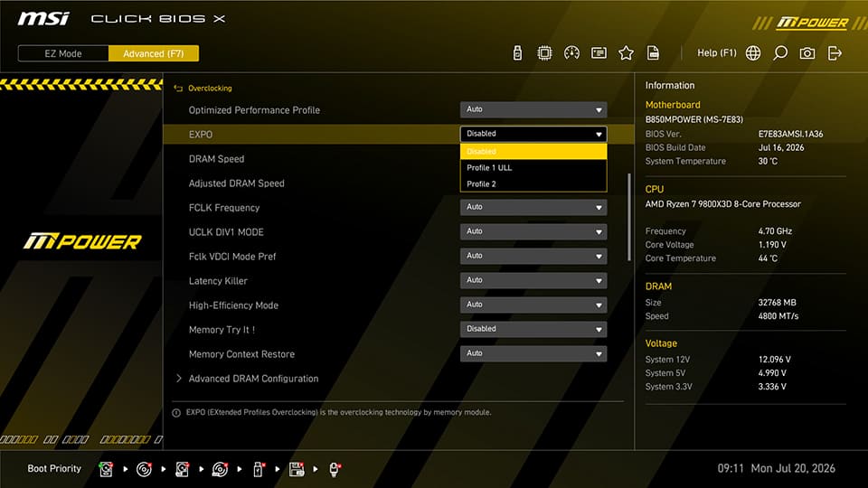Open Memory Try It ! dropdown

pos(533,329)
